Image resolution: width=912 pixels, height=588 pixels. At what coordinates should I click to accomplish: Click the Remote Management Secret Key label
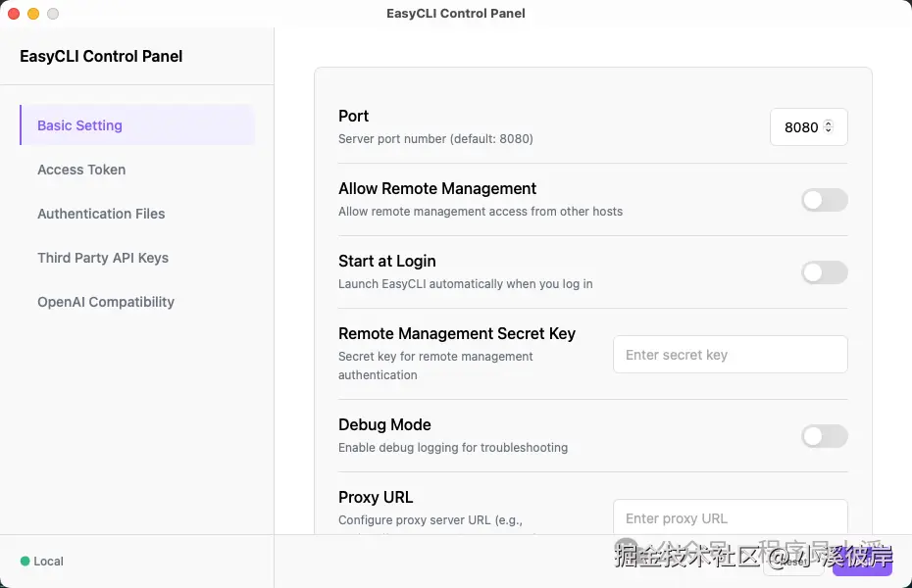[457, 333]
